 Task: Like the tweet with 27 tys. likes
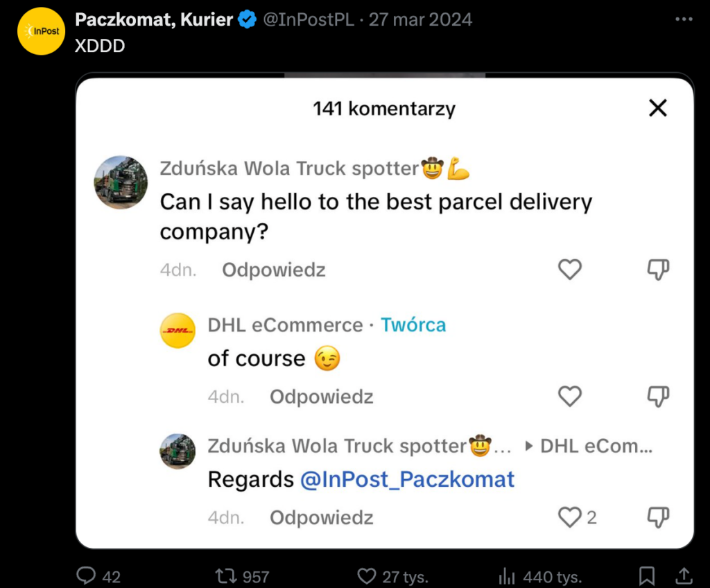click(x=366, y=576)
